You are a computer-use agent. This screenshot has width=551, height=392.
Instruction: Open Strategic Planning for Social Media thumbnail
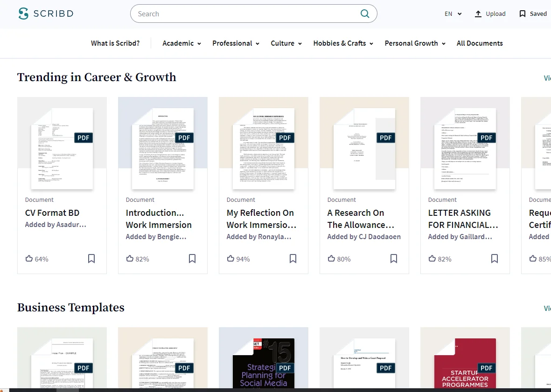[264, 363]
